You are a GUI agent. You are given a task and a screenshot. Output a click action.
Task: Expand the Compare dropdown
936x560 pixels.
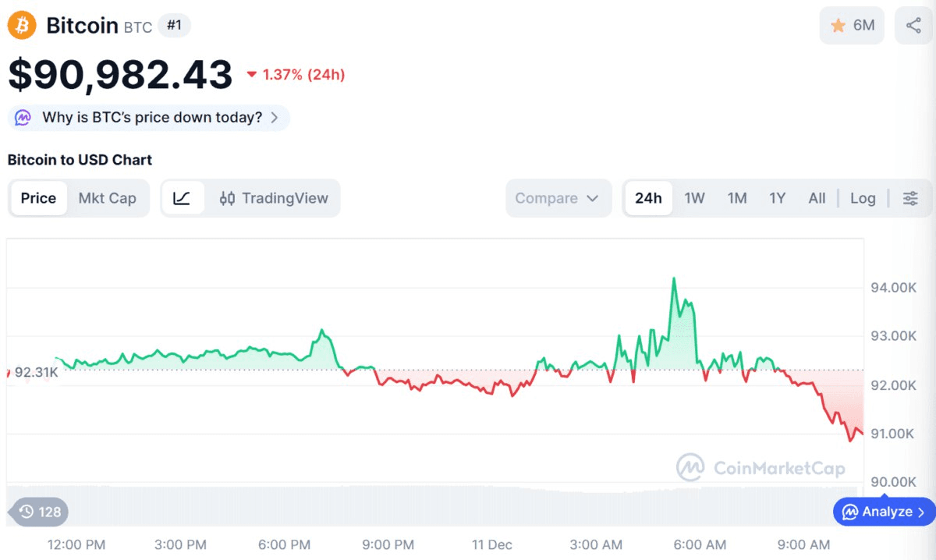click(557, 198)
